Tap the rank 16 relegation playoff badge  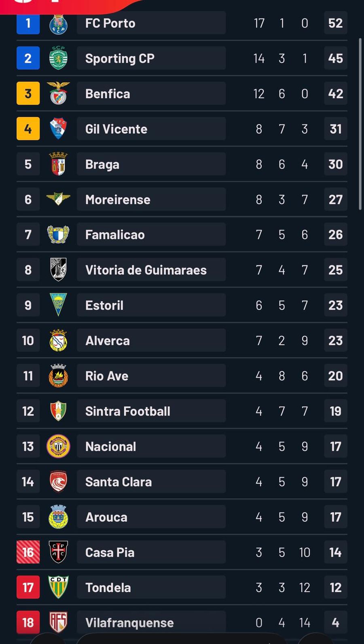[28, 552]
